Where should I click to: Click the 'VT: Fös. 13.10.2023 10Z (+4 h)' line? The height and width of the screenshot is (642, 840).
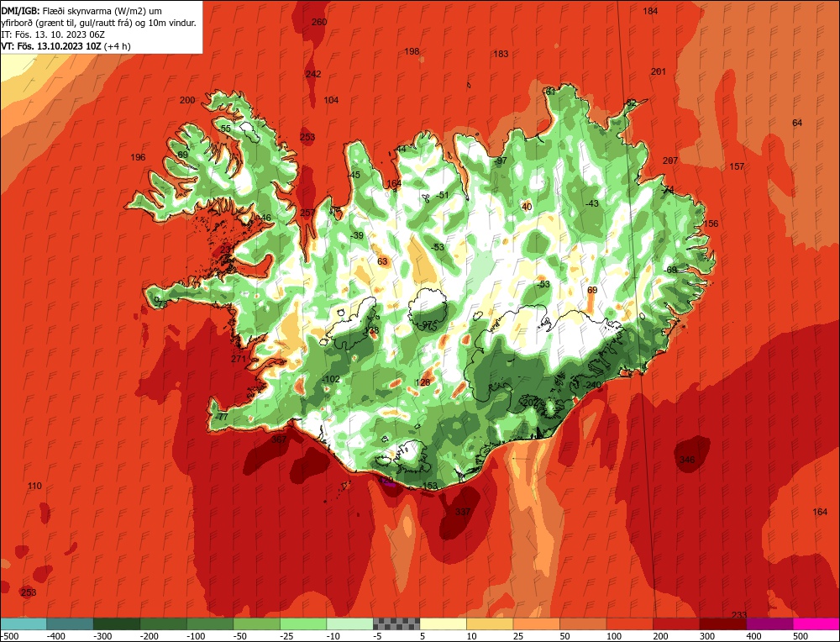(66, 46)
